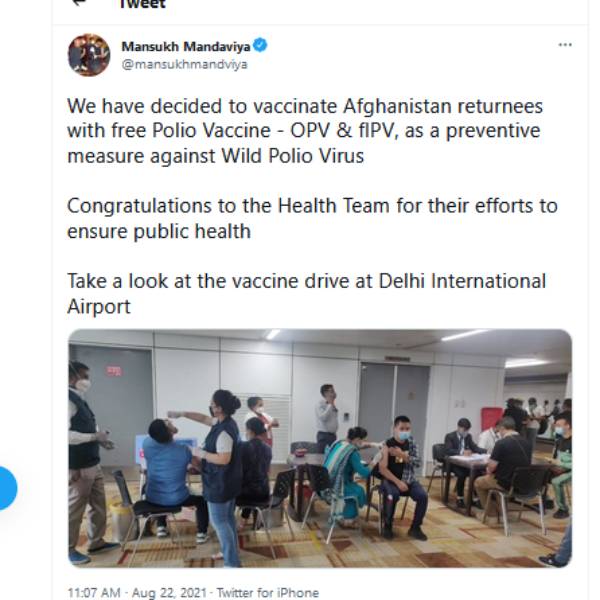Click the text ensure public health
Viewport: 600px width, 600px height.
coord(158,231)
